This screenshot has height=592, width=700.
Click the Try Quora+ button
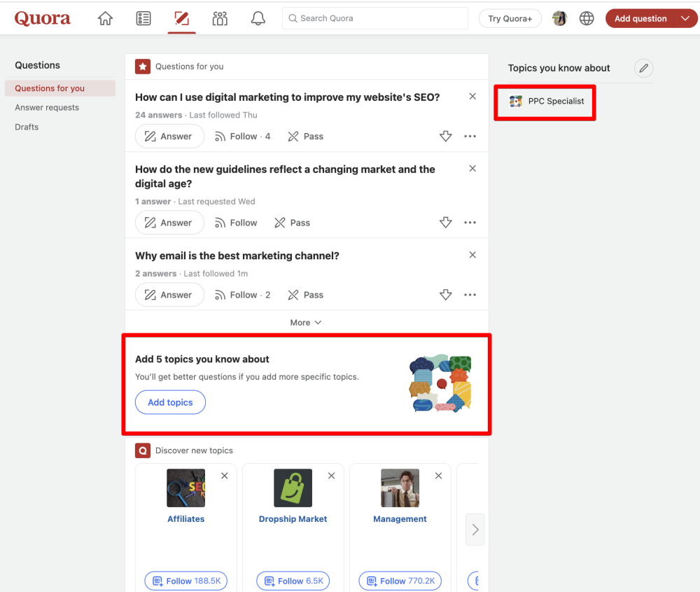[x=510, y=18]
